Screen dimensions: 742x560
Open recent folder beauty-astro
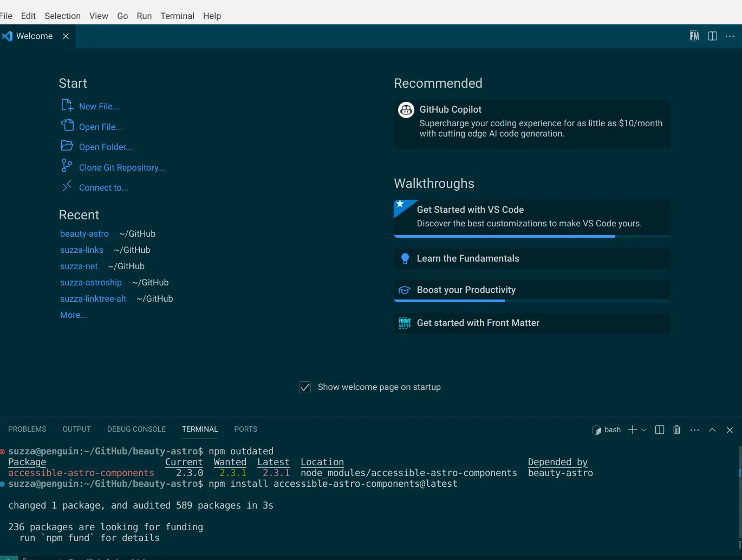pos(84,234)
